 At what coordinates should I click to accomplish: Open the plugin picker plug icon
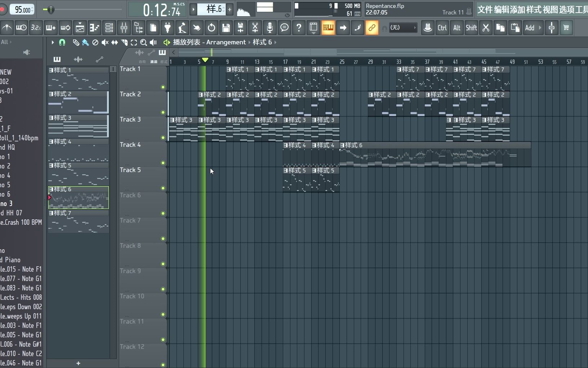point(168,28)
